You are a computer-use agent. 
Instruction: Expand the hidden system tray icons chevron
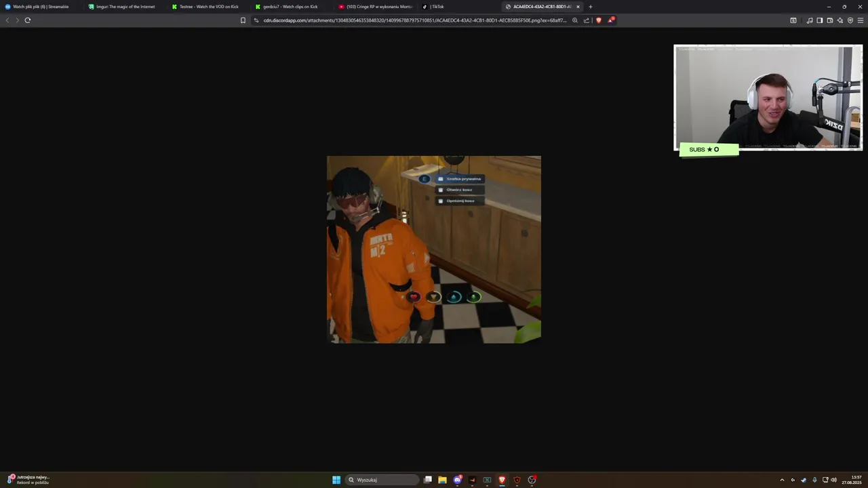(x=782, y=480)
